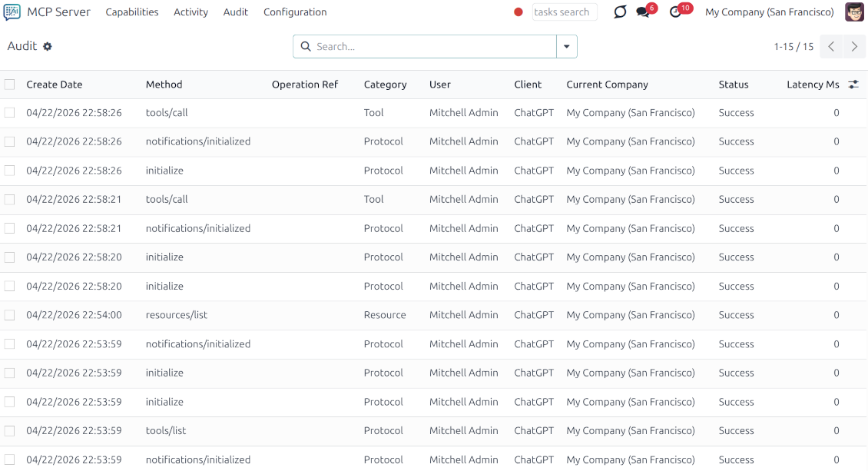Go to next page with right chevron

(x=854, y=46)
